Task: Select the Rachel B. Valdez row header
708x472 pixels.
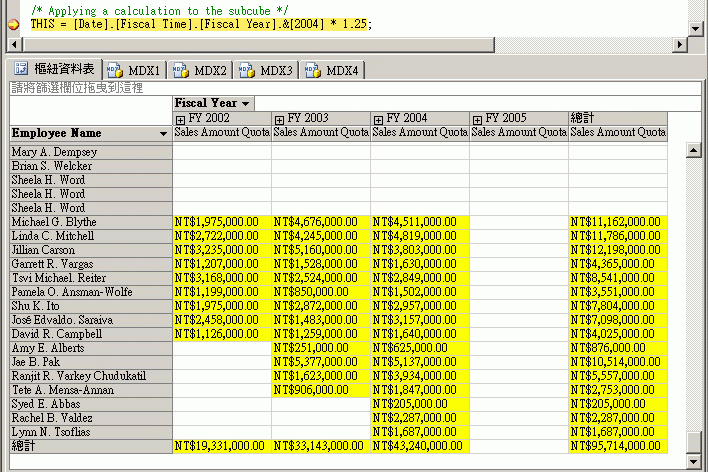Action: click(x=91, y=418)
